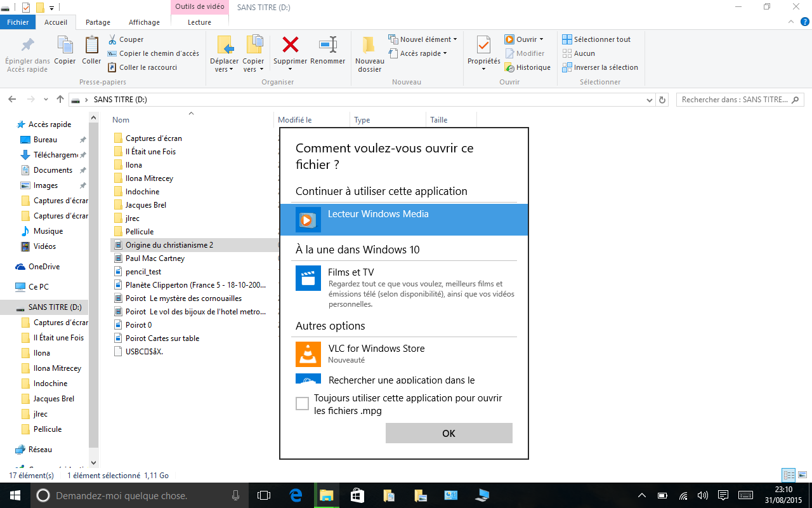The width and height of the screenshot is (812, 508).
Task: Select Couper in the ribbon
Action: tap(126, 39)
